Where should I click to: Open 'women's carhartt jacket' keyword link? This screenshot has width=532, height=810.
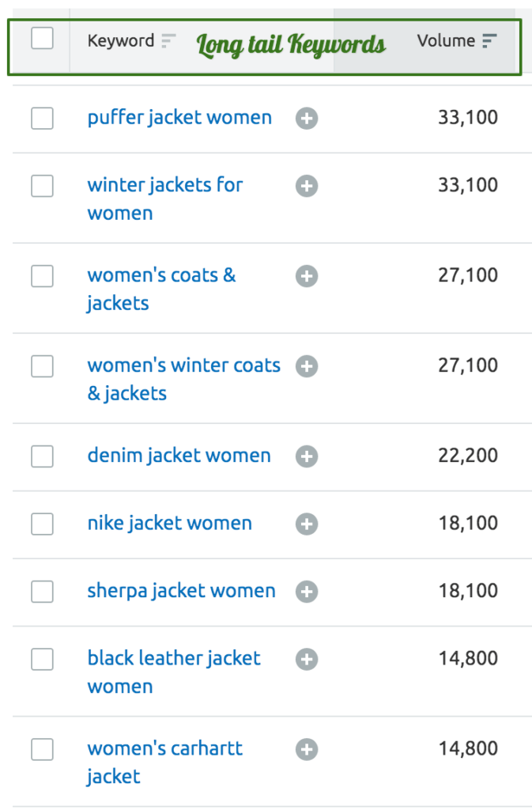164,763
